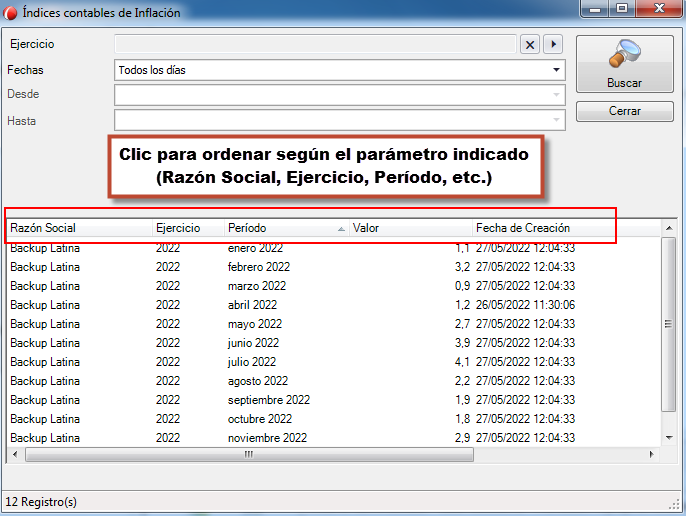Select the 'octubre 2022' row
Screen dimensions: 686x516
point(332,419)
